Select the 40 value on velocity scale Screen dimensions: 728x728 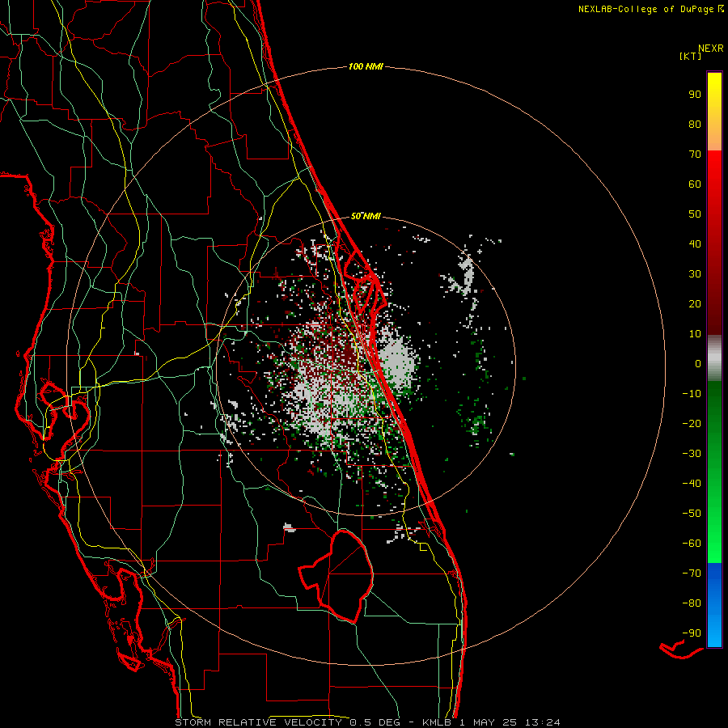695,244
